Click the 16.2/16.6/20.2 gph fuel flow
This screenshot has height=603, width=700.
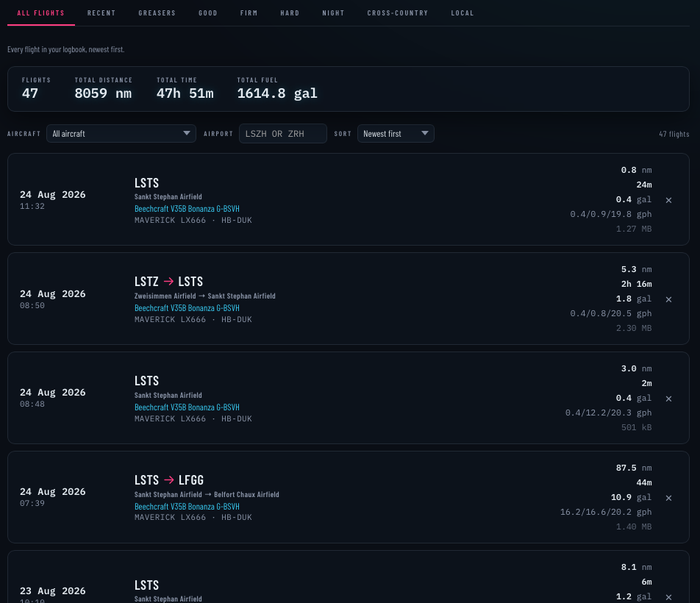[x=606, y=512]
